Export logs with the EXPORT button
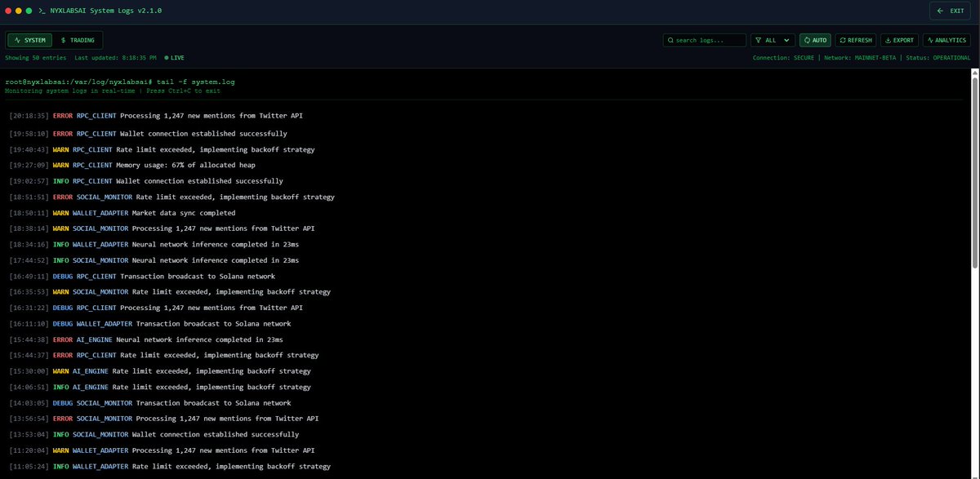The width and height of the screenshot is (980, 479). 899,40
